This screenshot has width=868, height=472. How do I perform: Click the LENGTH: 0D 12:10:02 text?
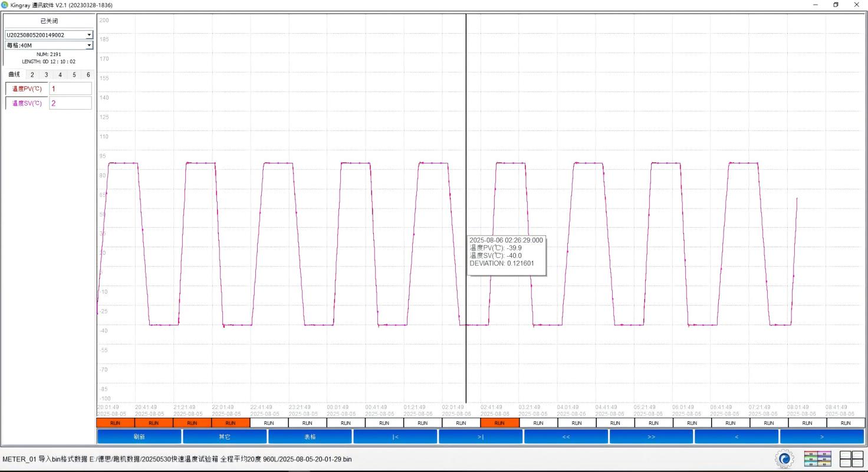(49, 61)
